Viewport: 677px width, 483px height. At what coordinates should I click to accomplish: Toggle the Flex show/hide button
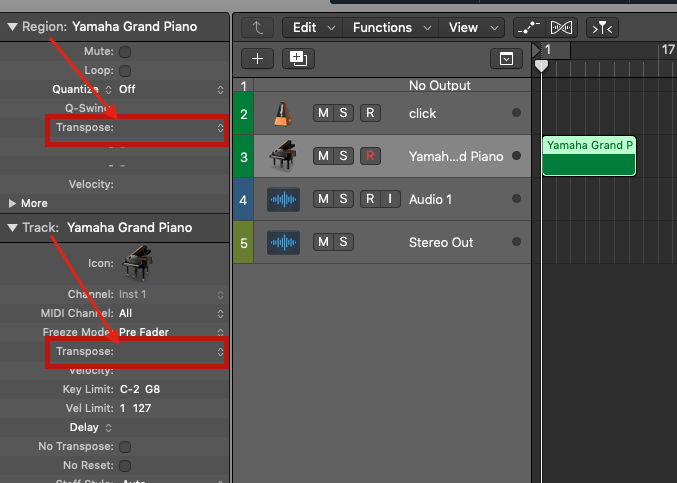pos(561,28)
